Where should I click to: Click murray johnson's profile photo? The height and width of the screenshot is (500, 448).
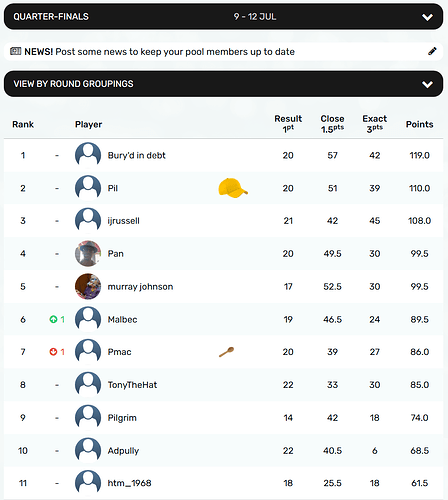pyautogui.click(x=88, y=286)
